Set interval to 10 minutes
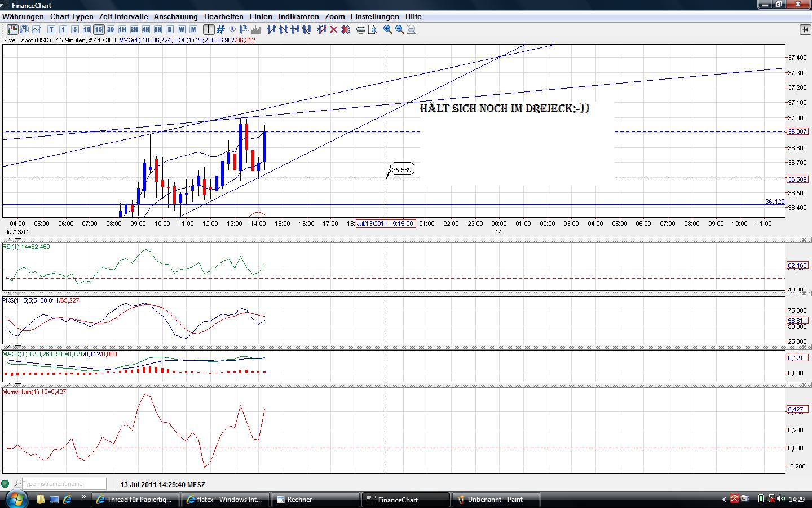This screenshot has height=508, width=812. click(x=87, y=29)
